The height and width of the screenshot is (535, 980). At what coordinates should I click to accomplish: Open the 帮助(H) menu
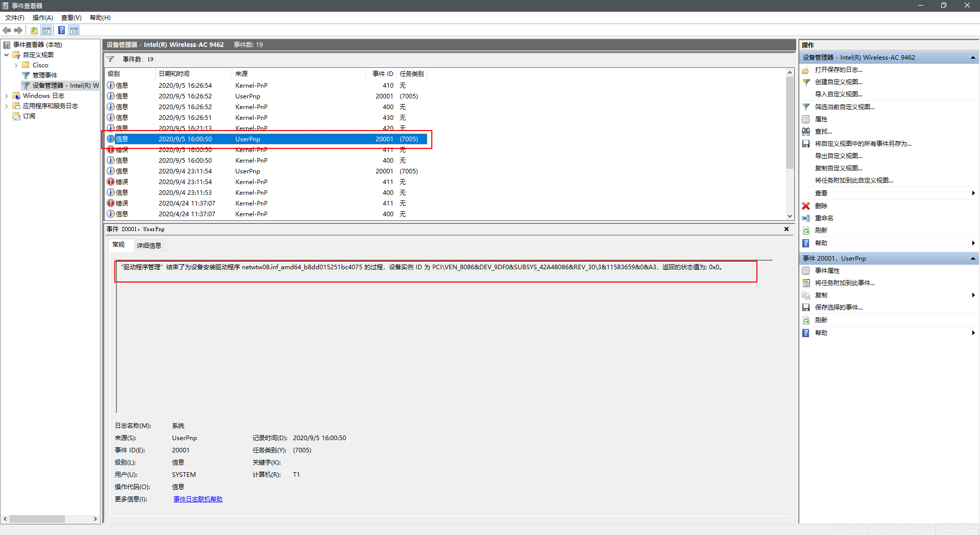pyautogui.click(x=100, y=18)
